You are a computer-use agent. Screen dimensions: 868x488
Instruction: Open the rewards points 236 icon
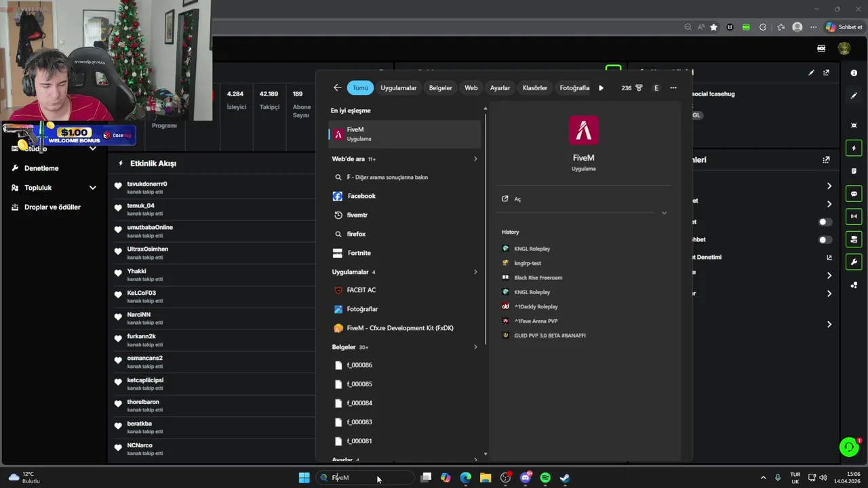click(x=631, y=87)
